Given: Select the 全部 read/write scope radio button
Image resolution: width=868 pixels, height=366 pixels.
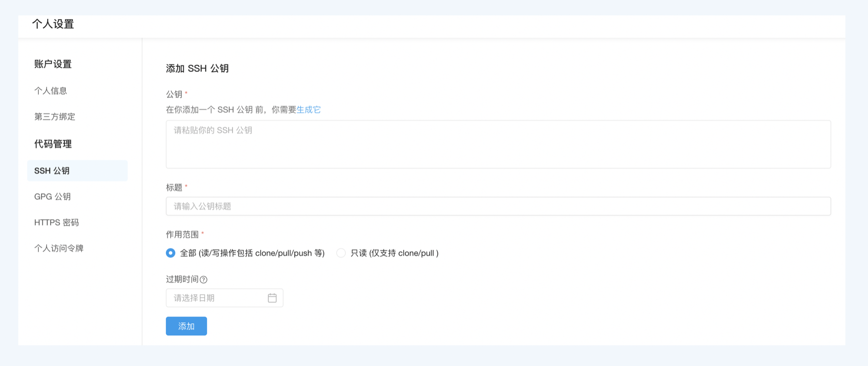Looking at the screenshot, I should 170,253.
